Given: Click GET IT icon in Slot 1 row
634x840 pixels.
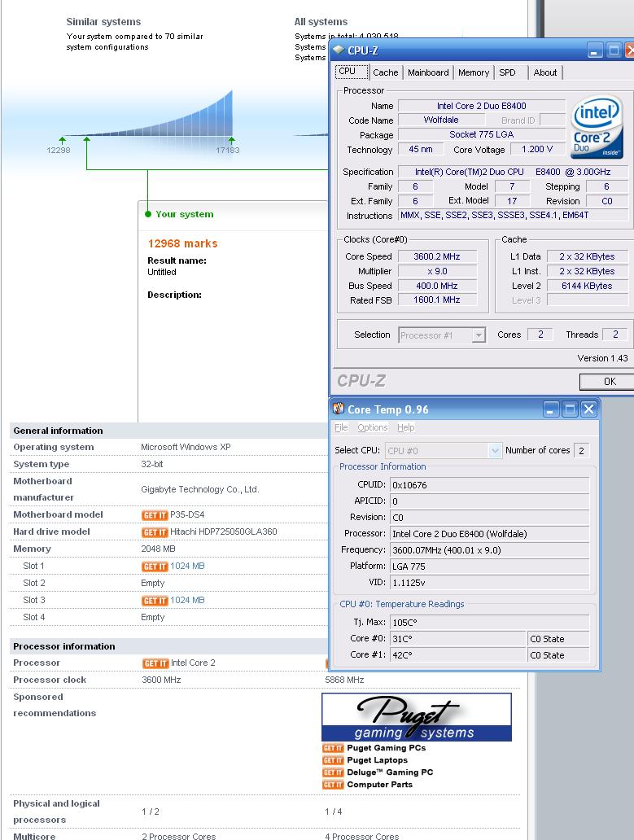Looking at the screenshot, I should point(155,567).
